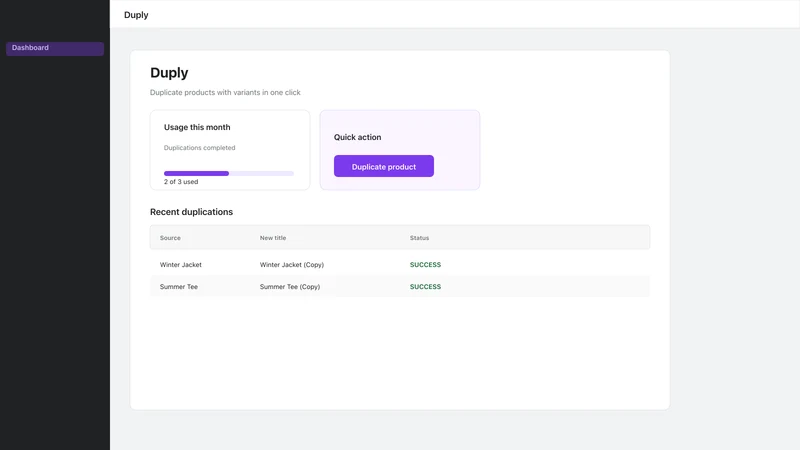
Task: Click the 2 of 3 used label
Action: [181, 182]
